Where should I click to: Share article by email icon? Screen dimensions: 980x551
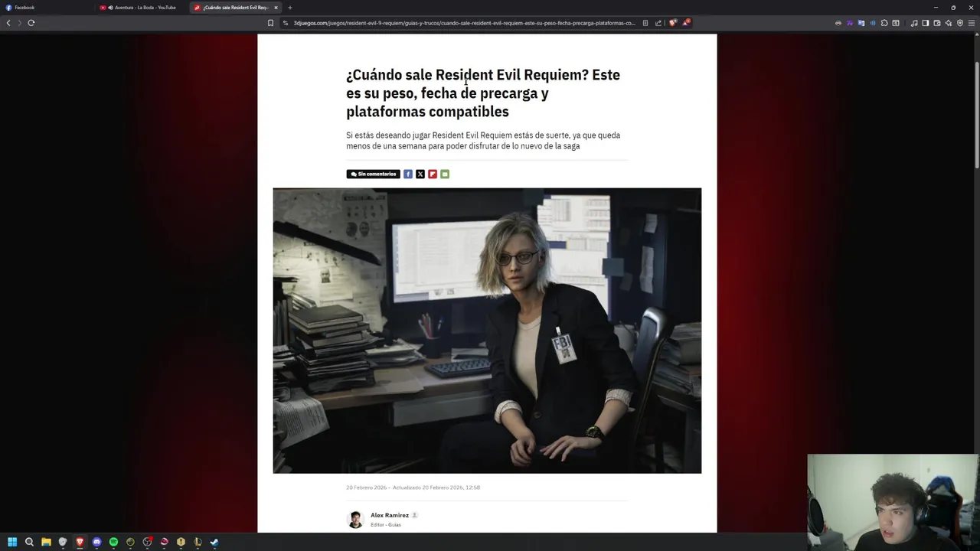[445, 174]
